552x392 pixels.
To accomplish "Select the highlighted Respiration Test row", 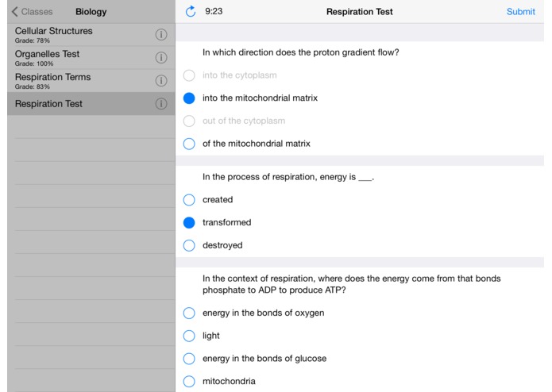I will [x=91, y=104].
